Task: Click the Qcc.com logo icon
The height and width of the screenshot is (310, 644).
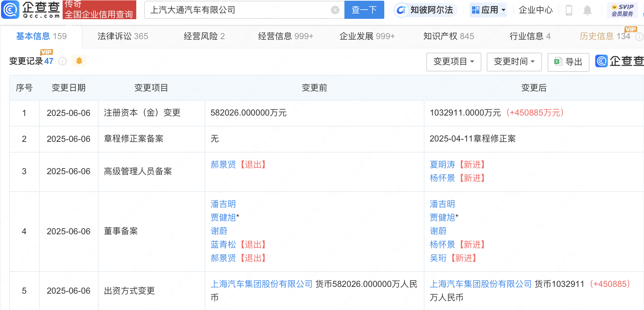Action: 10,10
